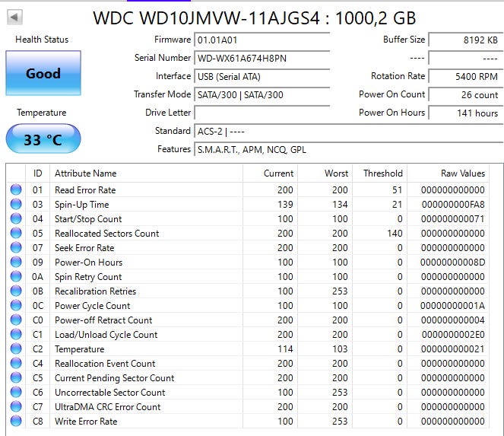Viewport: 504px width, 436px height.
Task: Click the Health Status label
Action: (x=42, y=40)
